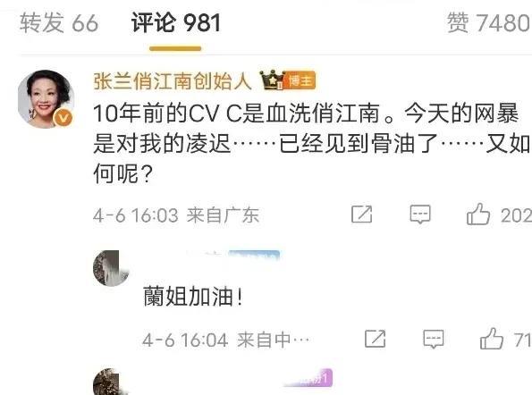Open 张兰 profile avatar photo
Image resolution: width=532 pixels, height=395 pixels.
pyautogui.click(x=46, y=99)
